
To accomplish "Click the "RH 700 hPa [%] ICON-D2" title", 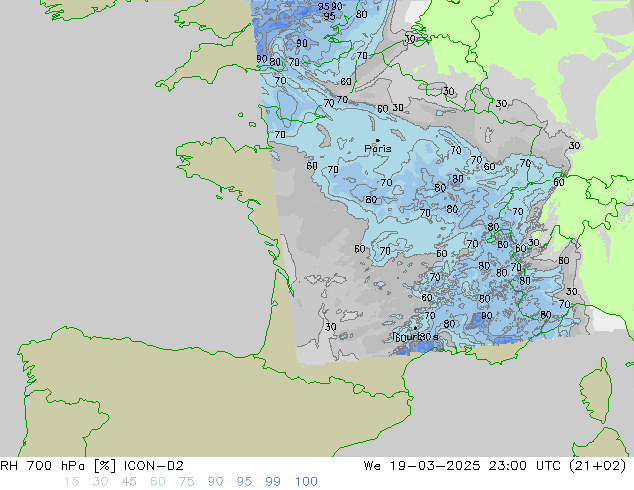I will click(92, 466).
